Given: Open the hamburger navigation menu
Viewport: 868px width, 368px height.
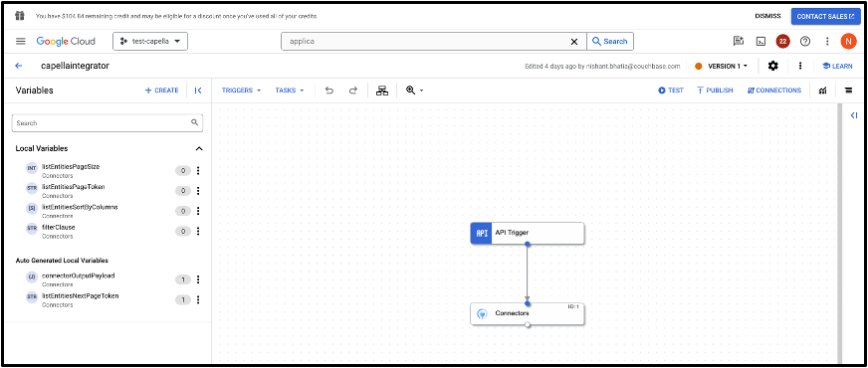Looking at the screenshot, I should pyautogui.click(x=21, y=42).
